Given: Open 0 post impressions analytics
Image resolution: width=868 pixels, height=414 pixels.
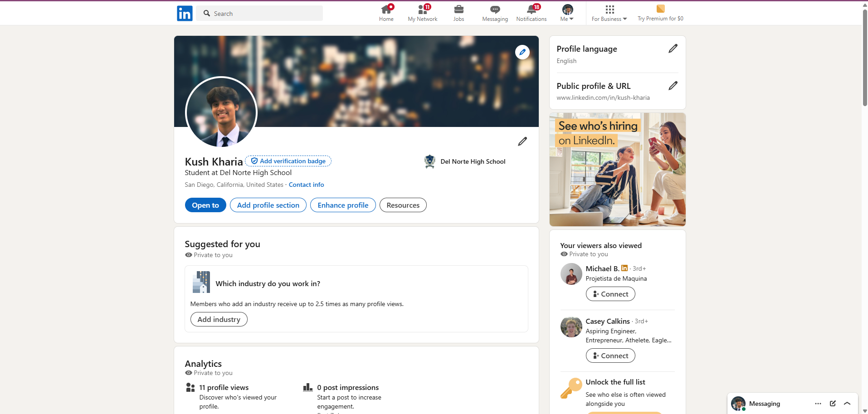Looking at the screenshot, I should point(348,387).
